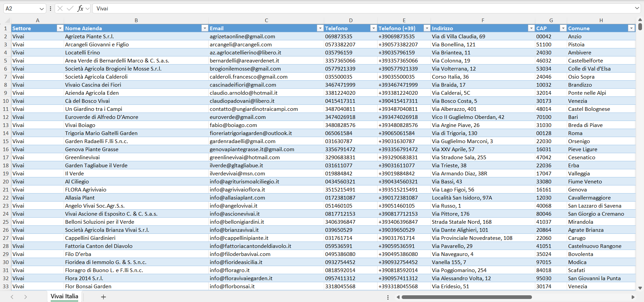Image resolution: width=644 pixels, height=302 pixels.
Task: Click cell Locatelli Erino
Action: pos(136,52)
